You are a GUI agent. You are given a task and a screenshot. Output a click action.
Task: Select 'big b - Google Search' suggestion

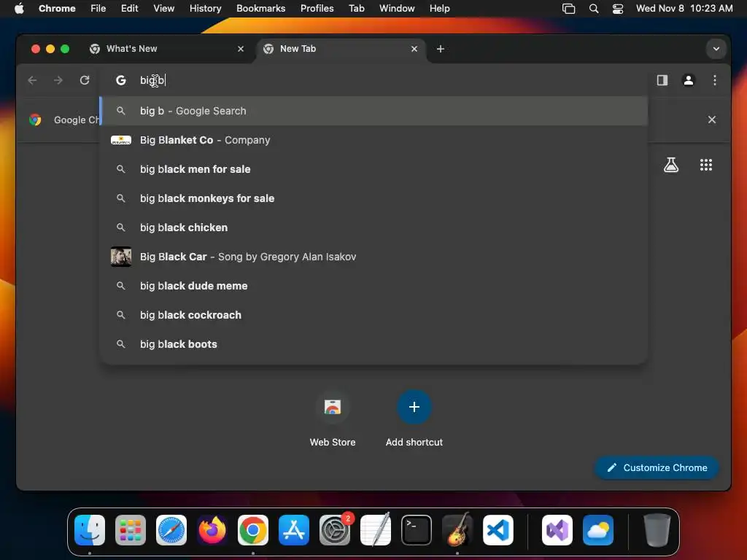click(x=374, y=111)
